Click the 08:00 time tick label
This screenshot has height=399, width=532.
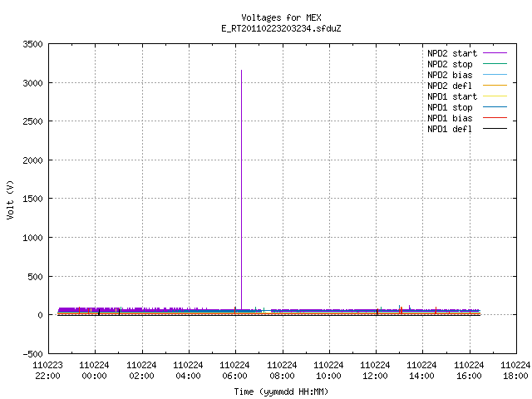pos(282,377)
